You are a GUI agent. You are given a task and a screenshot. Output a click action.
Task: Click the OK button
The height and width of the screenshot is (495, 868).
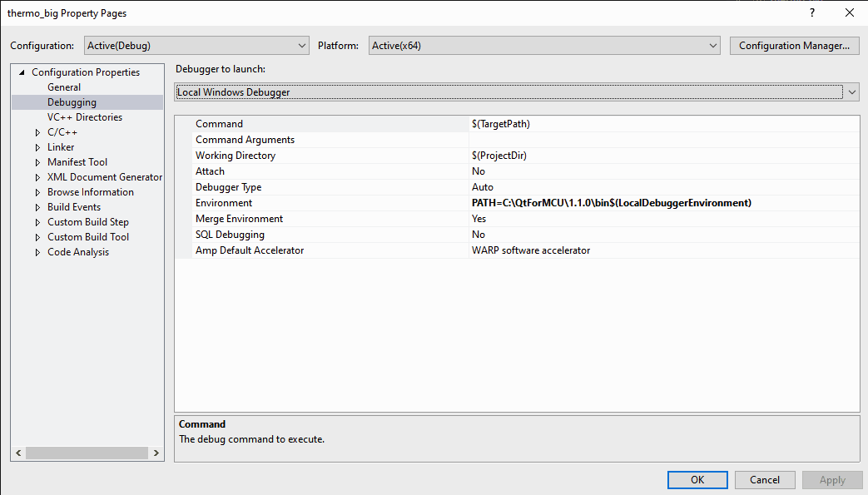tap(697, 480)
